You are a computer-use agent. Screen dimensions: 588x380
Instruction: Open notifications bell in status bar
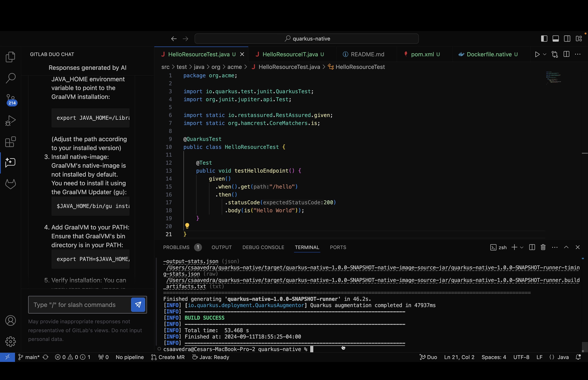pyautogui.click(x=578, y=357)
